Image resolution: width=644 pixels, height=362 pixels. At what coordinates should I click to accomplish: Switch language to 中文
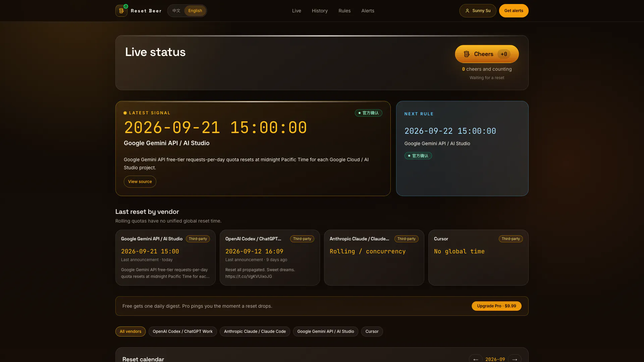(x=176, y=11)
